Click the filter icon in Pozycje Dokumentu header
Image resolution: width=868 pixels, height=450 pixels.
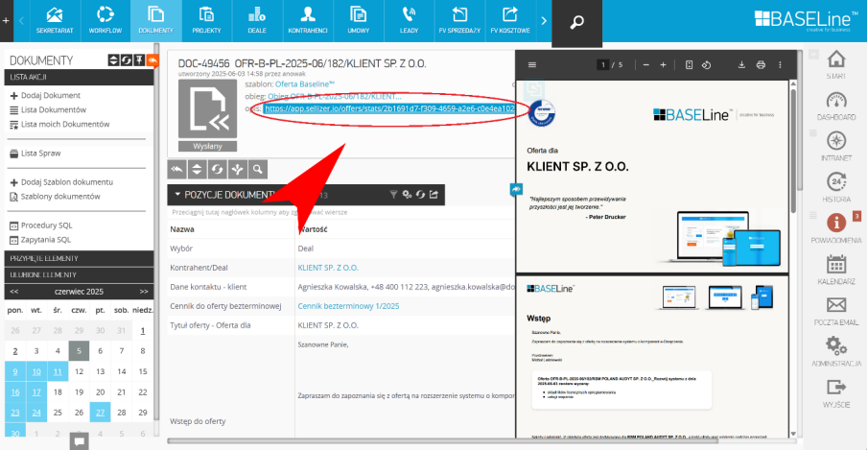[x=393, y=195]
